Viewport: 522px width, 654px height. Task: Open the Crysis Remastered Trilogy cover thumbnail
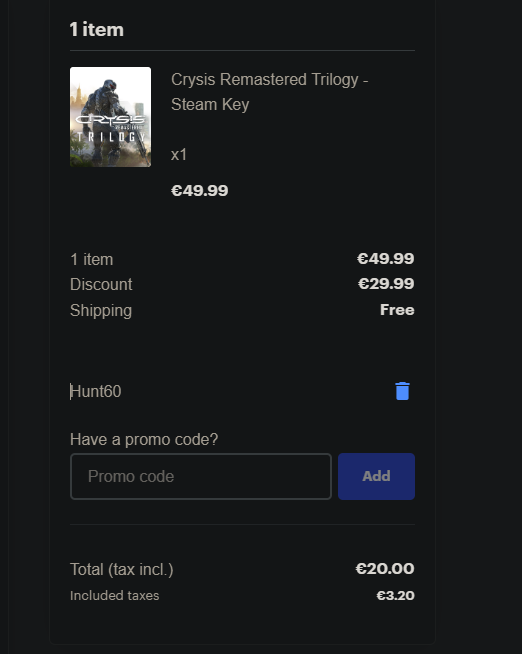110,117
